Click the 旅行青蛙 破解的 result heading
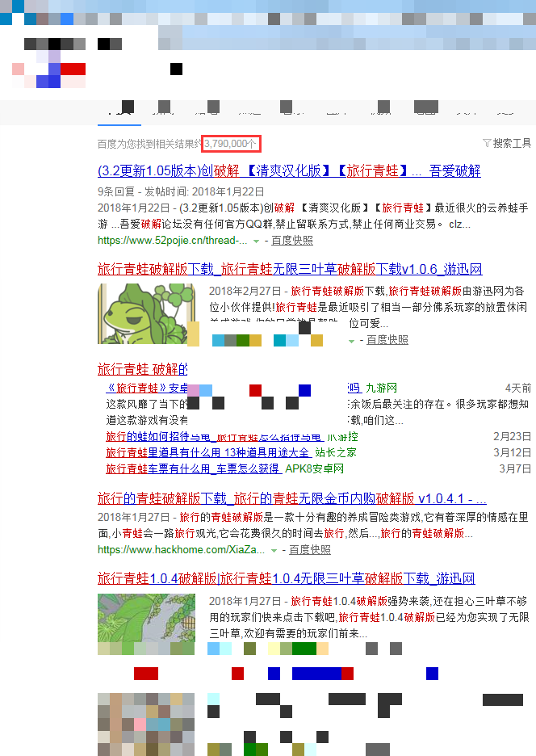The height and width of the screenshot is (756, 536). coord(142,369)
